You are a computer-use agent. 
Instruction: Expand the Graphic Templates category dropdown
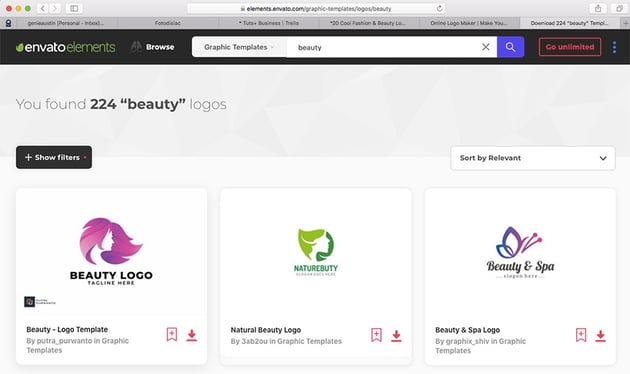pyautogui.click(x=239, y=47)
